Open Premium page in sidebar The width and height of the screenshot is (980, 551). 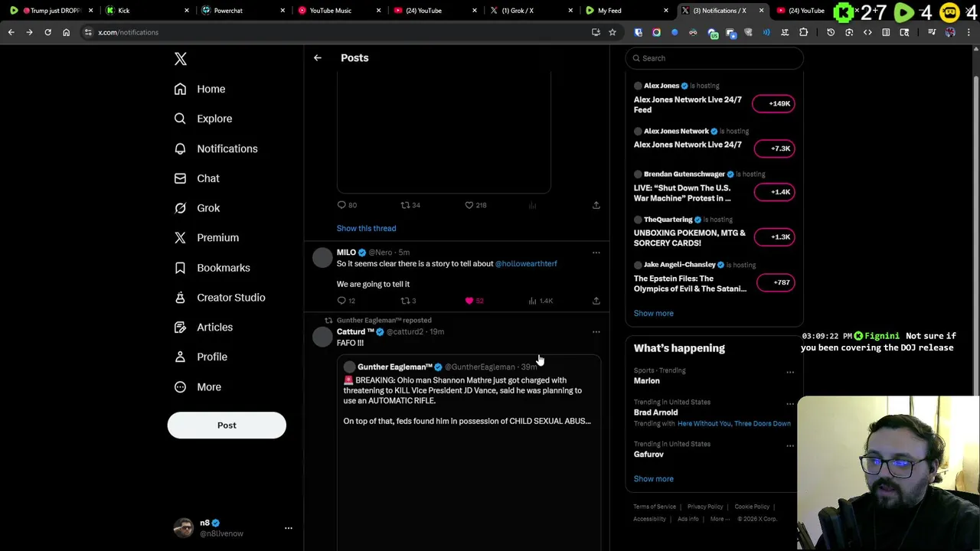point(207,238)
